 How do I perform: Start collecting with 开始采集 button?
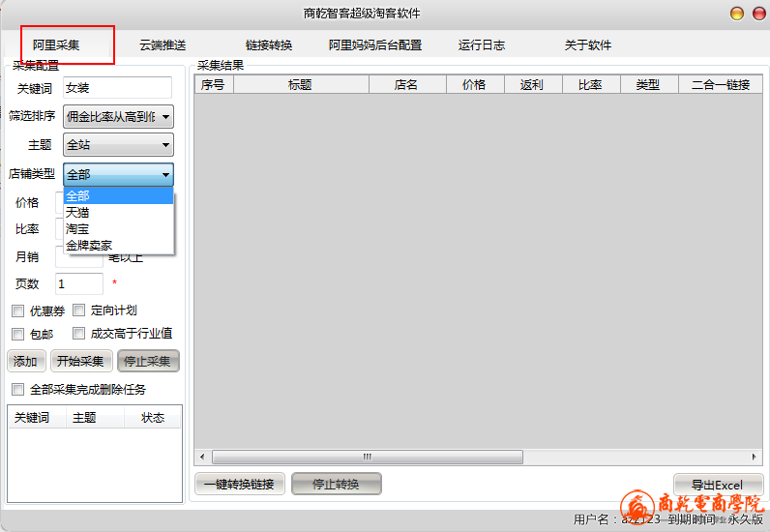click(81, 361)
